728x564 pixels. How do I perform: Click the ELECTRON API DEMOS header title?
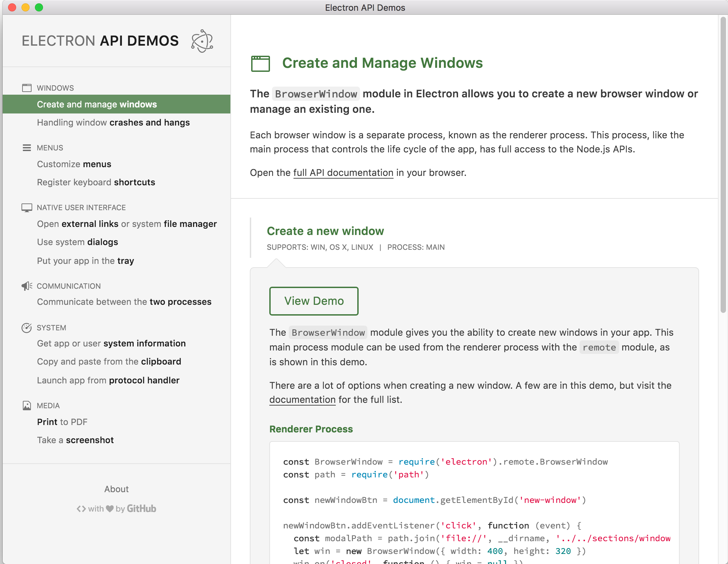(x=100, y=41)
